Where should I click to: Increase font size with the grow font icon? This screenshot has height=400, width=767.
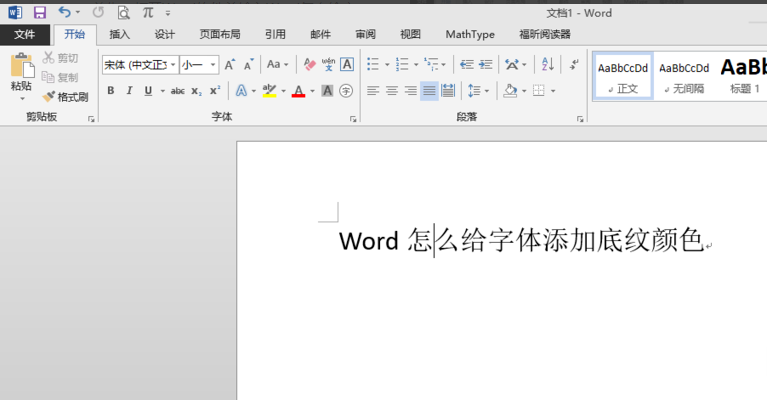click(x=229, y=65)
